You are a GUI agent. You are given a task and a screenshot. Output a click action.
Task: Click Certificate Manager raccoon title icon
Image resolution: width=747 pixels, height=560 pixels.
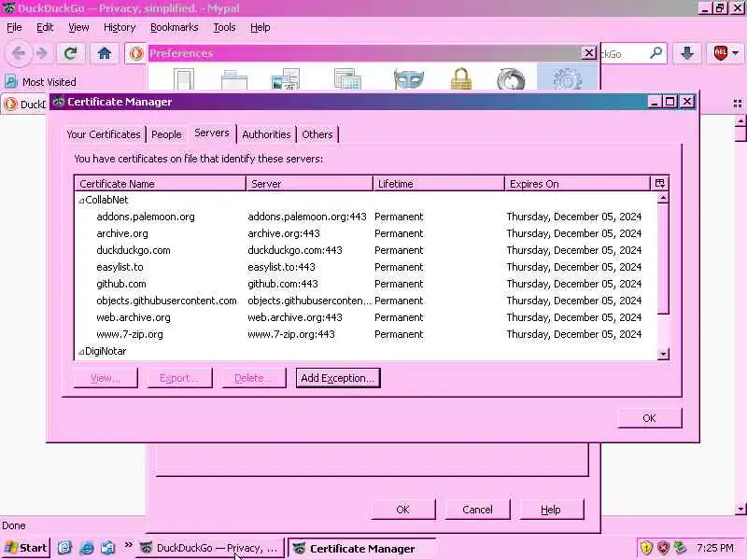coord(58,102)
